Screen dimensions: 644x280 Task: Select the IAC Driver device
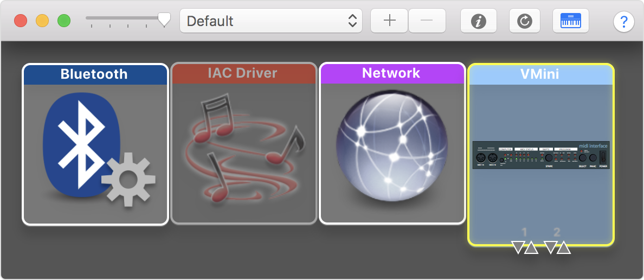point(244,143)
